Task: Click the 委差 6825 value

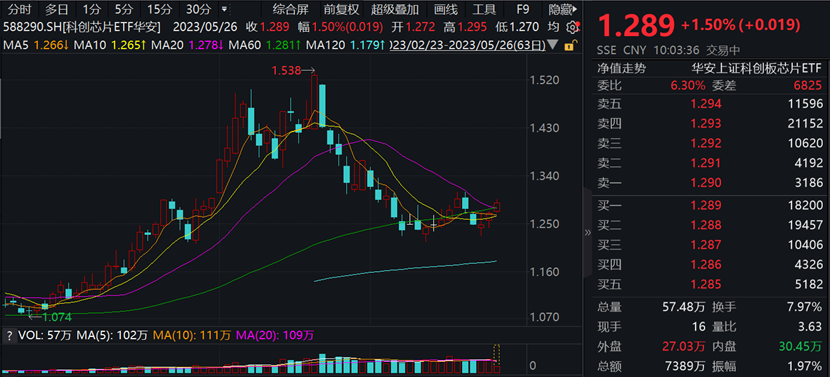Action: coord(809,85)
